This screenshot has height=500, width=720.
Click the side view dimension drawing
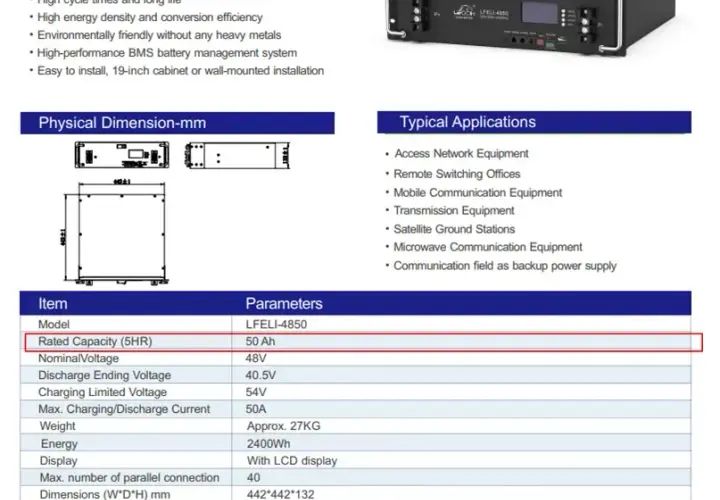(x=237, y=155)
